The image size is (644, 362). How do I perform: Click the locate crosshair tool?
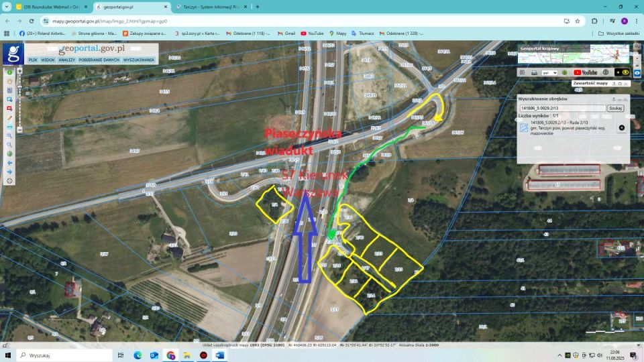coord(9,180)
